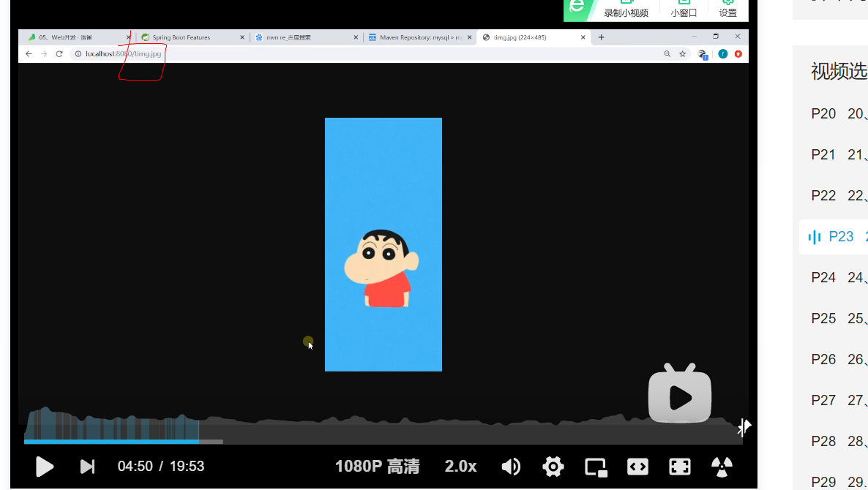This screenshot has height=490, width=868.
Task: Click the Shin-chan image
Action: pos(383,244)
